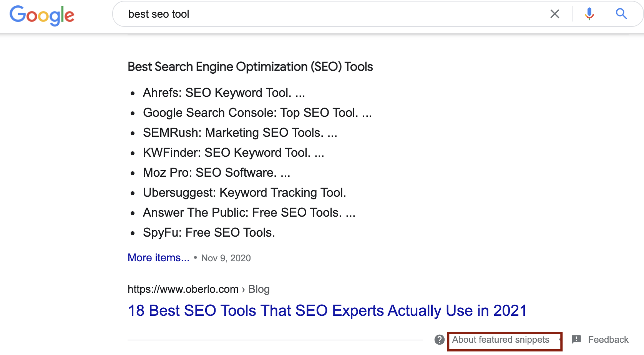Click the Nov 9, 2020 date text
This screenshot has width=644, height=355.
click(x=226, y=258)
